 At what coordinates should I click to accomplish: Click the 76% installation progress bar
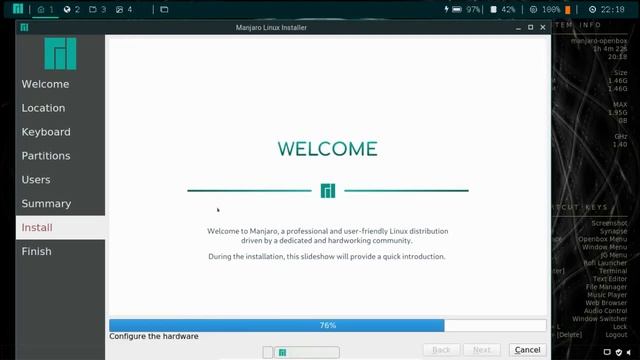pos(328,325)
